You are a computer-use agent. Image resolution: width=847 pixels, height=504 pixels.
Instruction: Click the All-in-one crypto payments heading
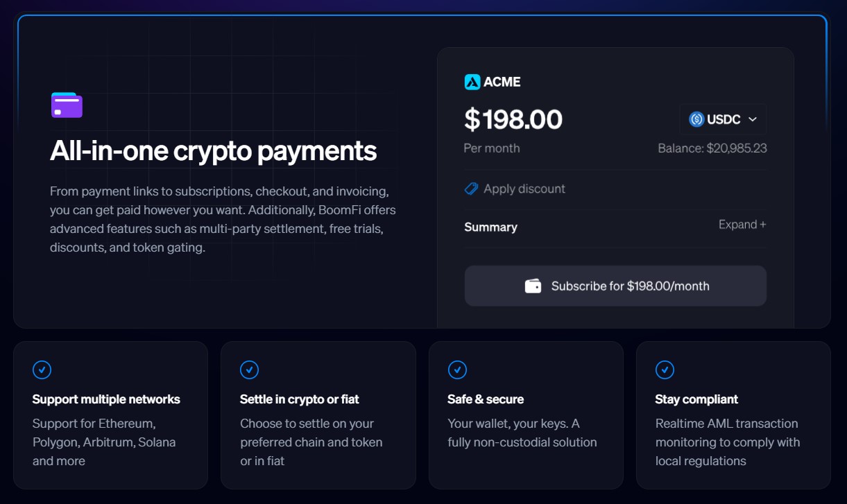click(x=213, y=151)
